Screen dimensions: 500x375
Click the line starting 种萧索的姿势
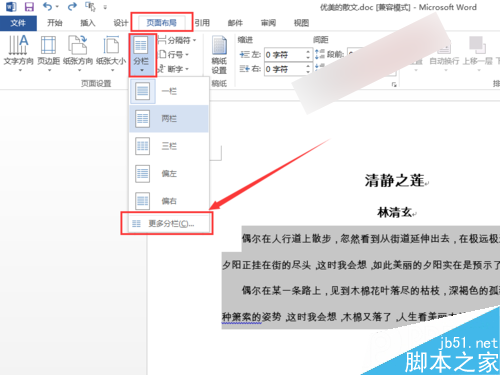(343, 317)
